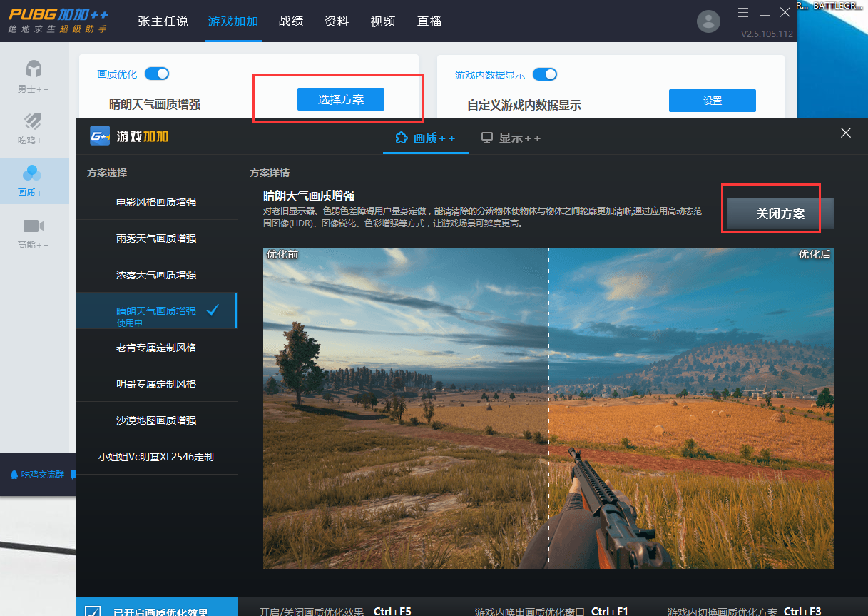Select the 浓雾天气画质增强 scheme
The width and height of the screenshot is (868, 616).
click(x=156, y=275)
